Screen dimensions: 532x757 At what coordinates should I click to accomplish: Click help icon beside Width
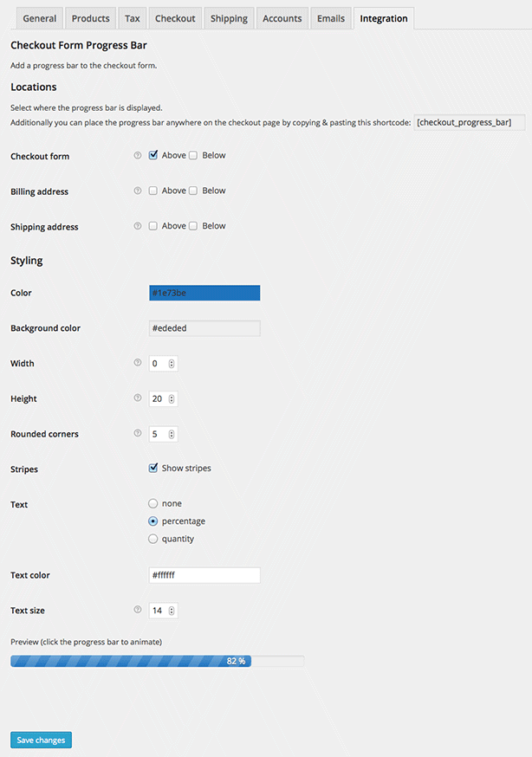click(x=137, y=363)
